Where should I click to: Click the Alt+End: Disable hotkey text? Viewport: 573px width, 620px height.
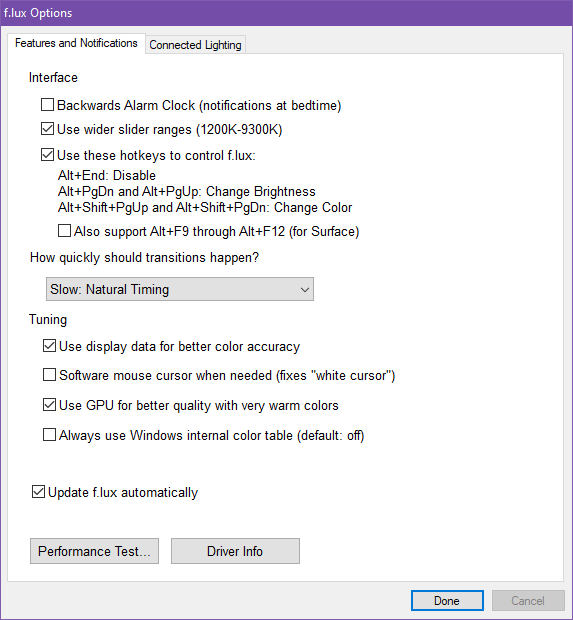pyautogui.click(x=107, y=176)
